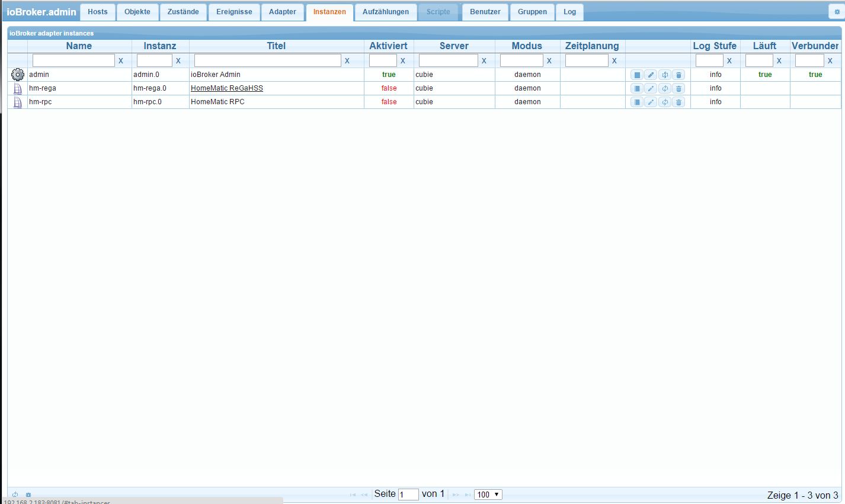Focus the Name filter input
Viewport: 845px width, 504px height.
click(73, 60)
